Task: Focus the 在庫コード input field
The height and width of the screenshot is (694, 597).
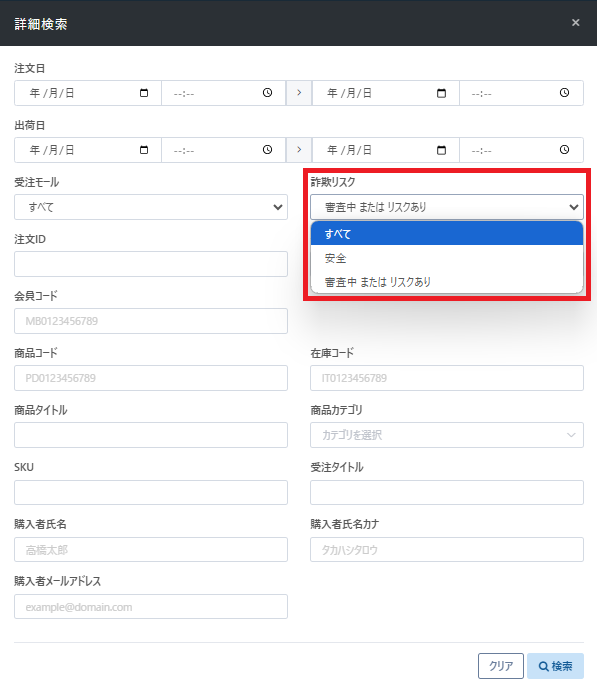Action: [447, 378]
